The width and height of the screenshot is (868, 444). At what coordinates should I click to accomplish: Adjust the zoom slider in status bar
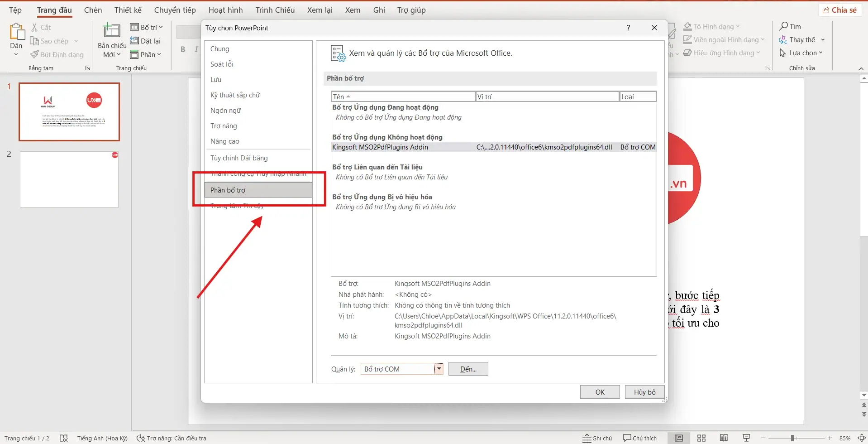coord(792,438)
